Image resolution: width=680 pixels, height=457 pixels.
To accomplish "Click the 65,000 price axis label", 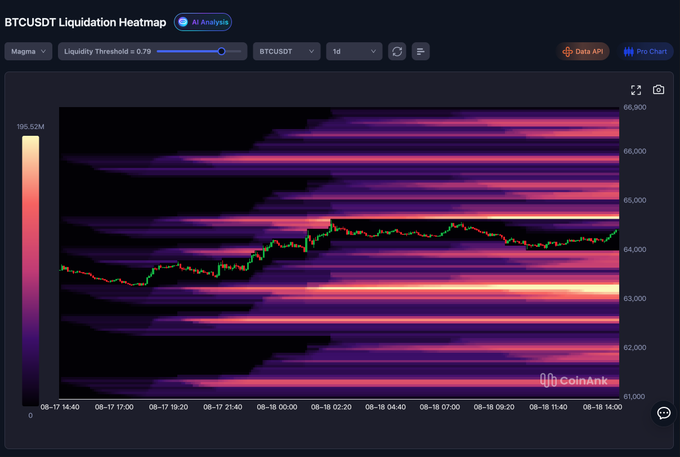I will pyautogui.click(x=634, y=200).
